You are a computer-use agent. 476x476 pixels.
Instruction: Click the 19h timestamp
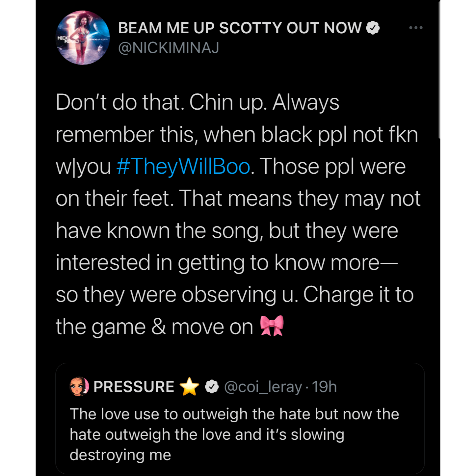[x=324, y=387]
